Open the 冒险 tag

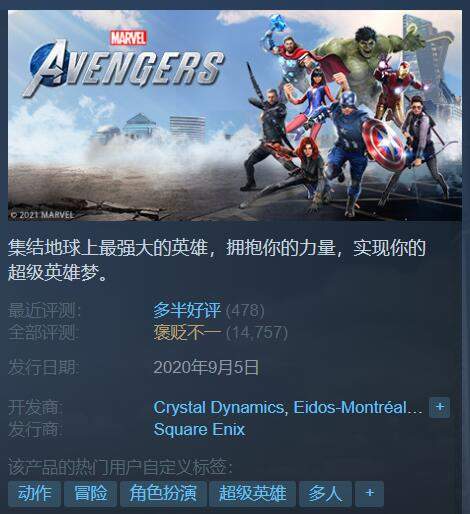(90, 493)
